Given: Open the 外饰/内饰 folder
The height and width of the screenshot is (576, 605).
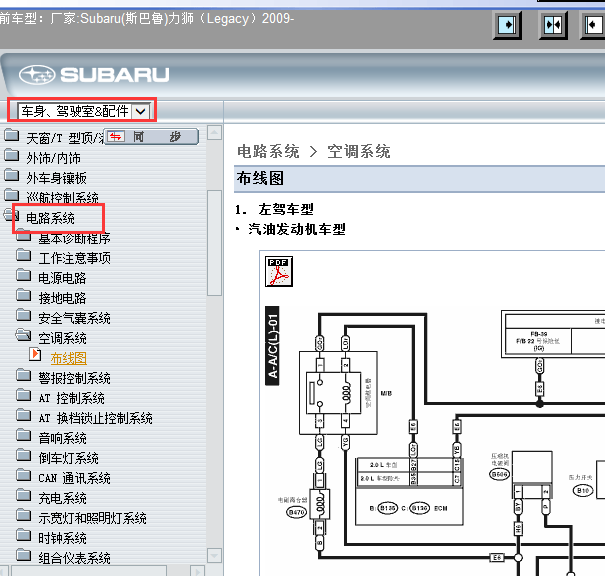Looking at the screenshot, I should point(53,158).
